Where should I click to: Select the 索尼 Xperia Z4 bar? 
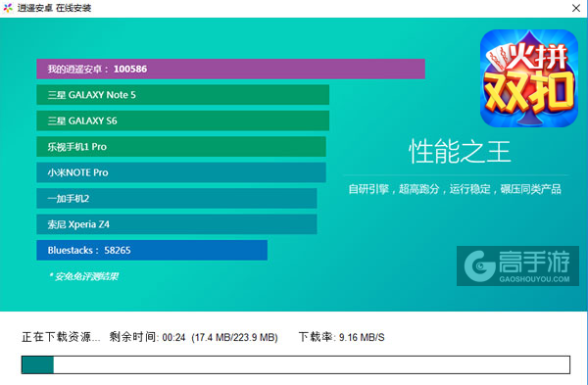pos(176,224)
